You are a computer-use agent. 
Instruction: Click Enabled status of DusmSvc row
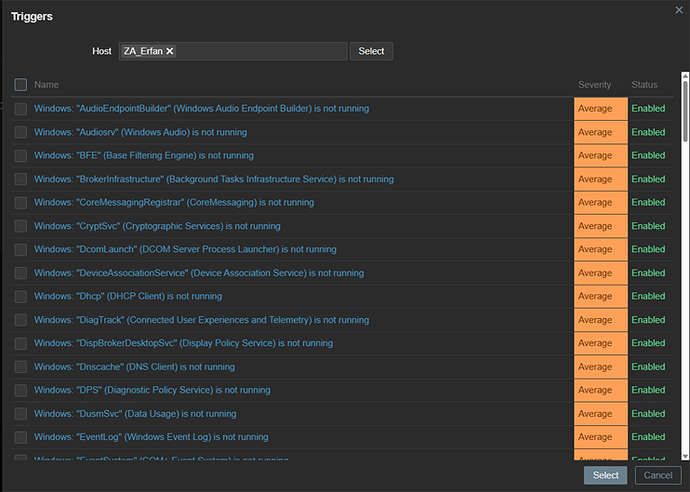click(648, 414)
